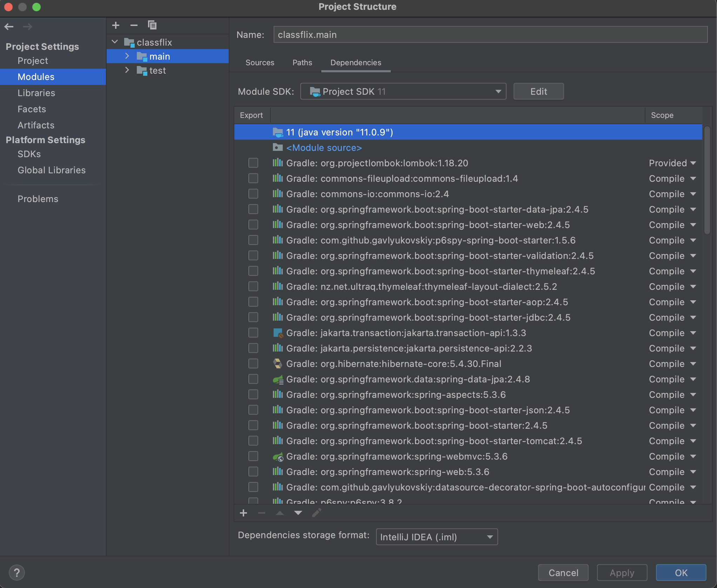Click the back navigation arrow
The image size is (717, 588).
pos(9,26)
